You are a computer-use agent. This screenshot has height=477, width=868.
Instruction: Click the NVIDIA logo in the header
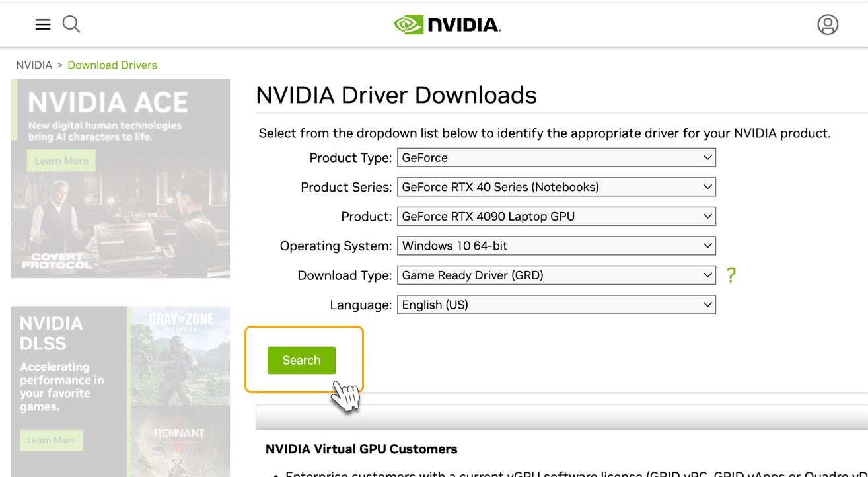click(x=447, y=25)
